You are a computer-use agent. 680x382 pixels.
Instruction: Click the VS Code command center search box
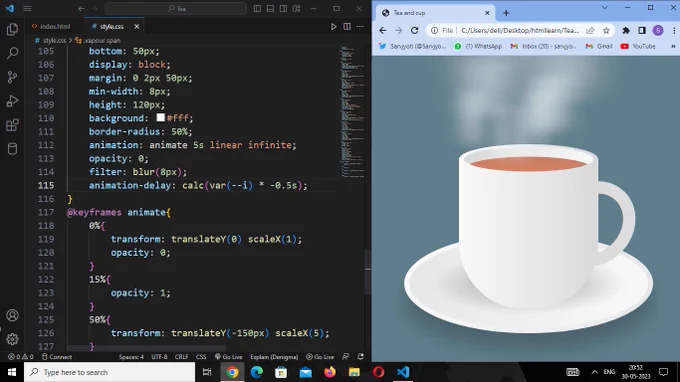pos(176,8)
